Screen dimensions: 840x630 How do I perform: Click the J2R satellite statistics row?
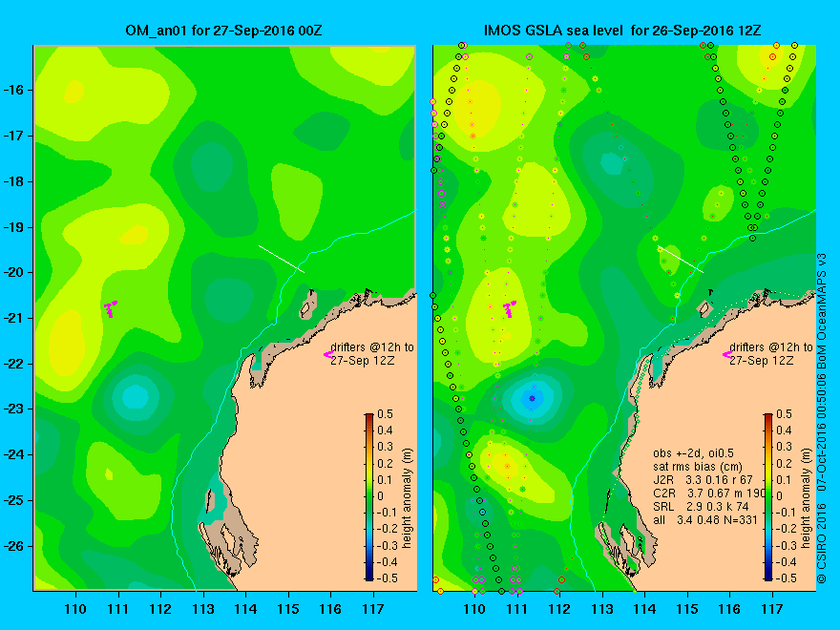coord(703,479)
